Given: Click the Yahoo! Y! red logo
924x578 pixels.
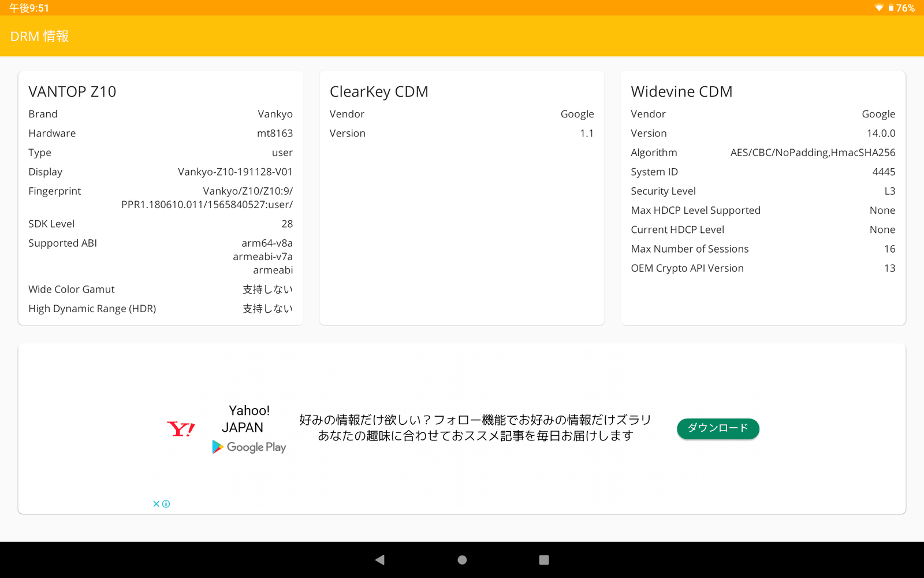Looking at the screenshot, I should (x=181, y=429).
